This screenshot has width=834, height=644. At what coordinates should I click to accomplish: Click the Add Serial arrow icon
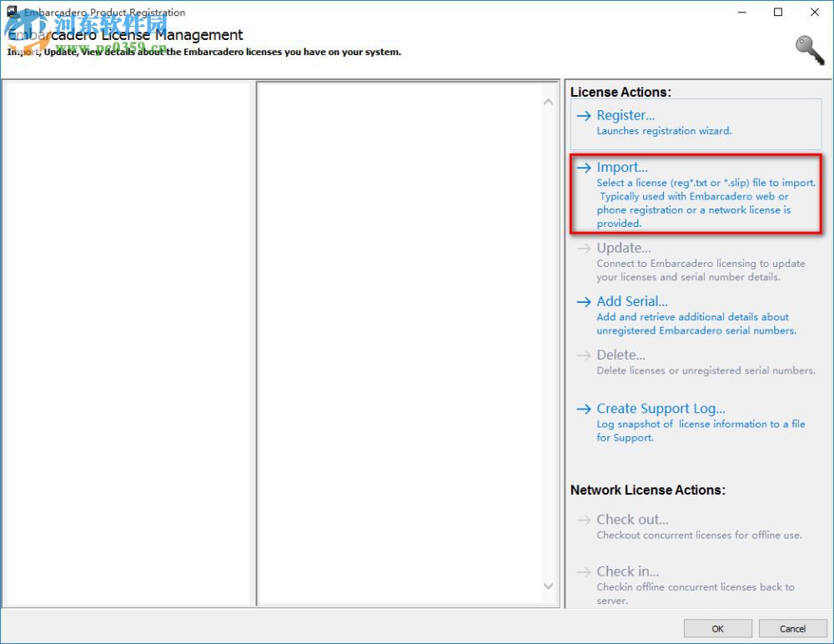584,302
